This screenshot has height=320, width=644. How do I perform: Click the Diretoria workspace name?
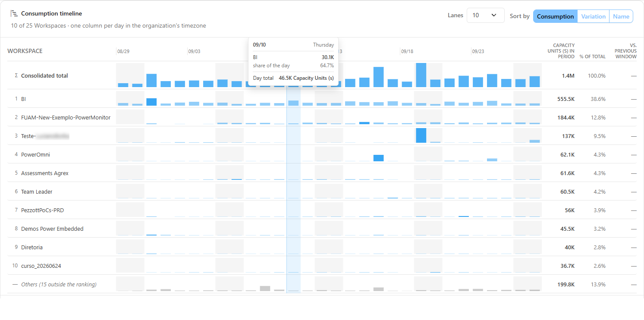click(x=32, y=247)
